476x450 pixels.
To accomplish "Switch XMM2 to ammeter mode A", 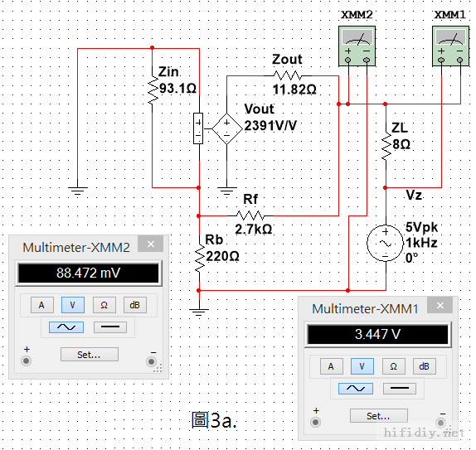I will (x=42, y=305).
